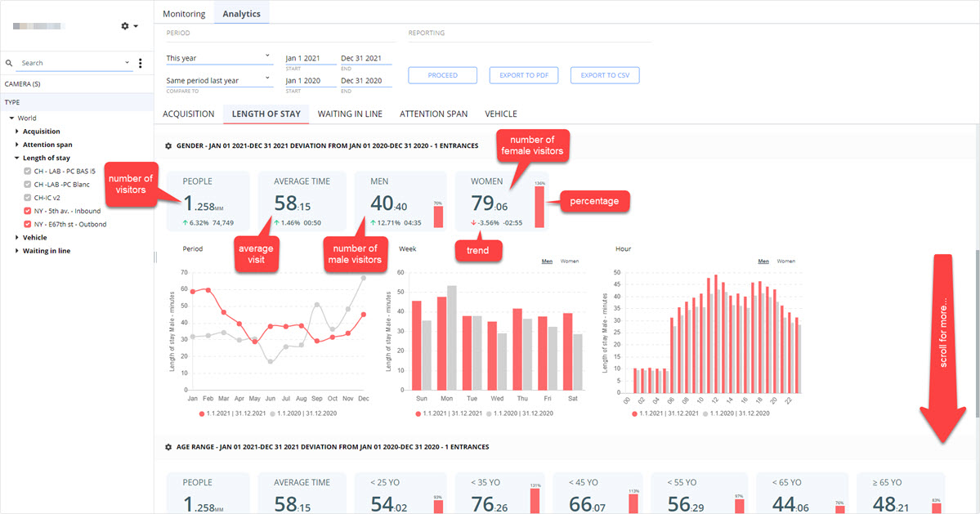Click the search magnifier icon
Image resolution: width=980 pixels, height=514 pixels.
click(9, 63)
